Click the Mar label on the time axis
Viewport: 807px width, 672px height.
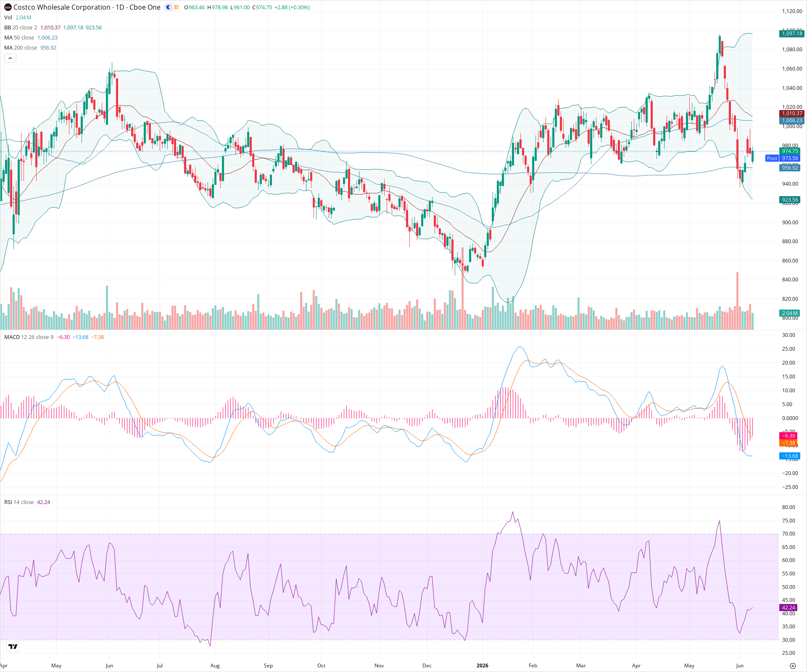click(x=581, y=666)
